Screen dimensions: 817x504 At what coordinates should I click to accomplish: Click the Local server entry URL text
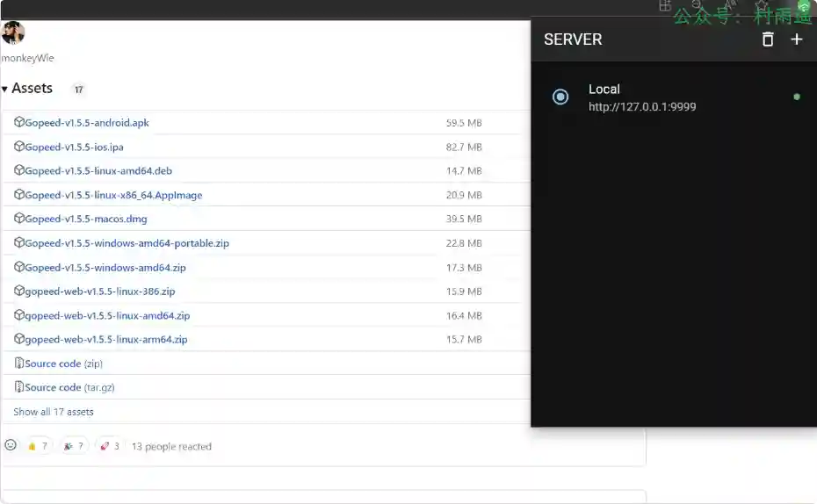[642, 107]
